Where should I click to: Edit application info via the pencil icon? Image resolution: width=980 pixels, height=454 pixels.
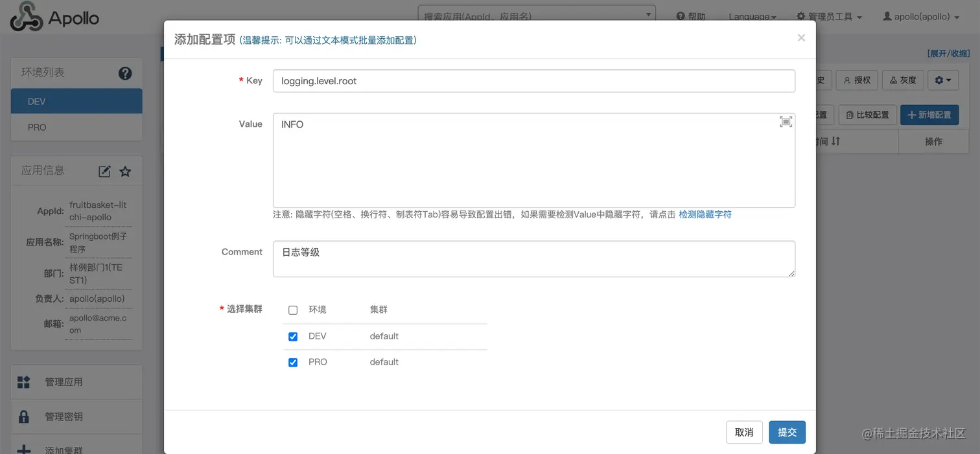106,170
